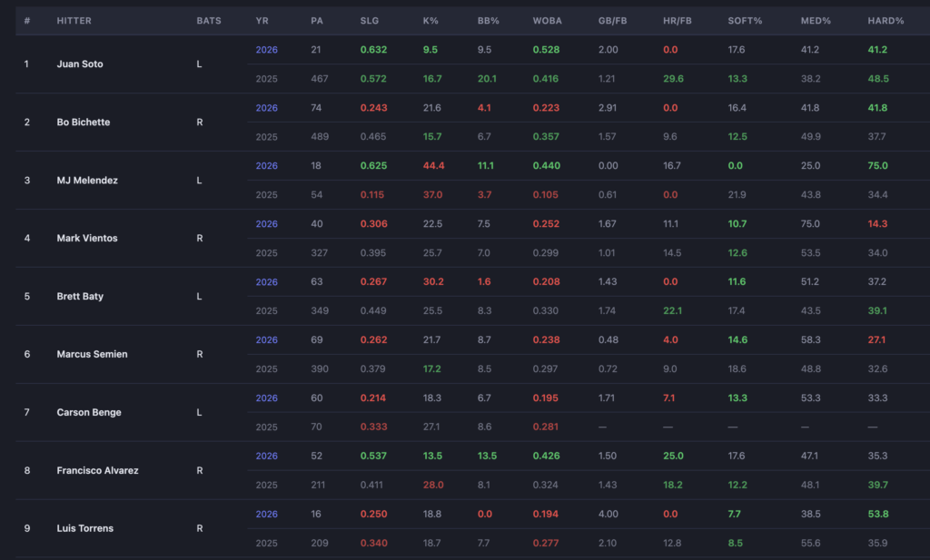Open the 2026 year link for Juan Soto
This screenshot has width=930, height=560.
pos(266,50)
